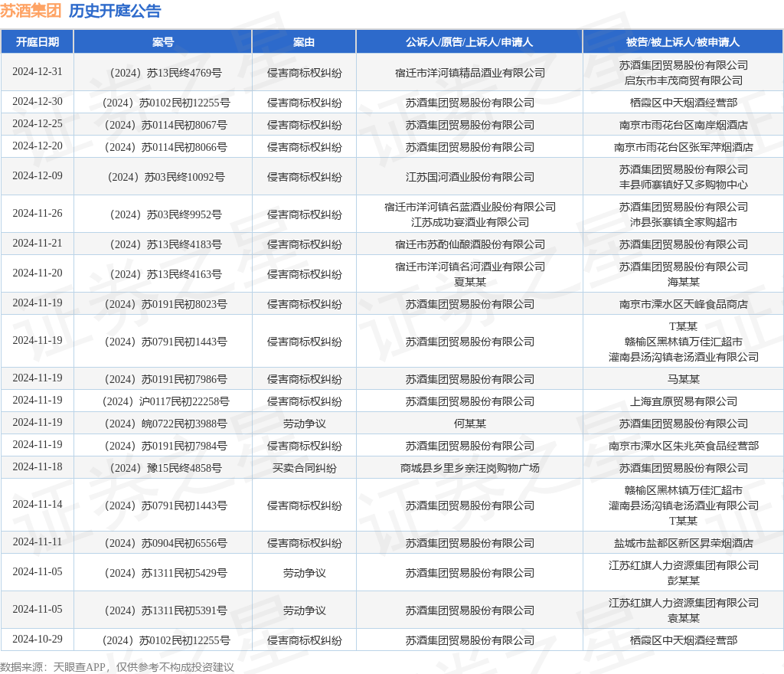
Task: Click defendant 沛县张寨镇全家购超市
Action: 683,223
